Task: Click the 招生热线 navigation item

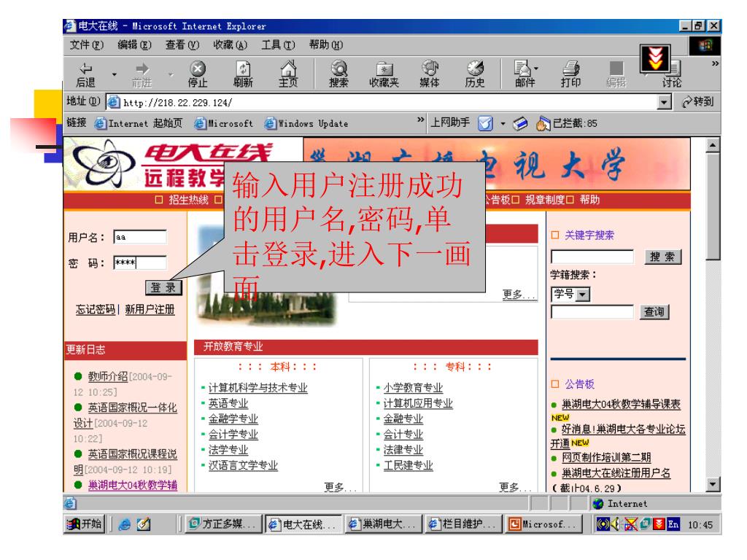Action: click(x=188, y=200)
